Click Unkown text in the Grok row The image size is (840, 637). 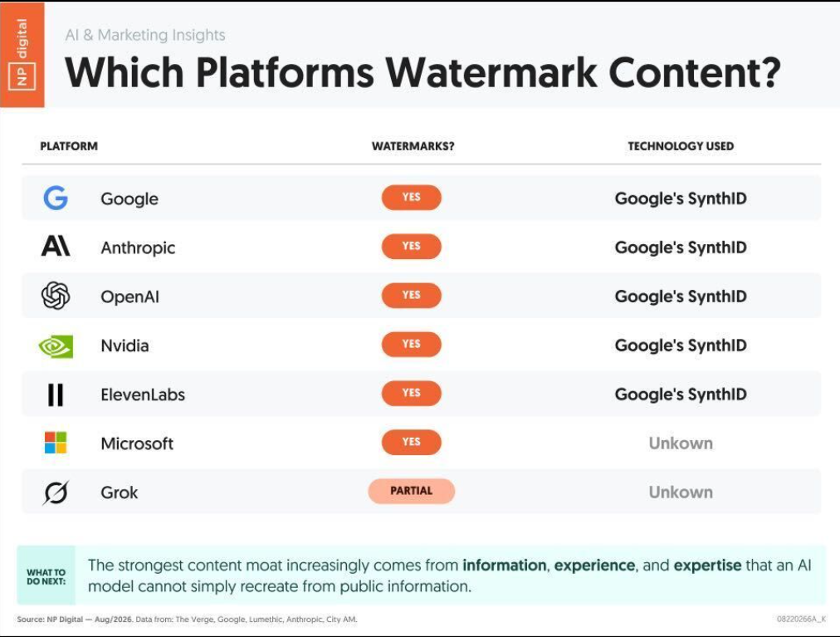tap(681, 492)
